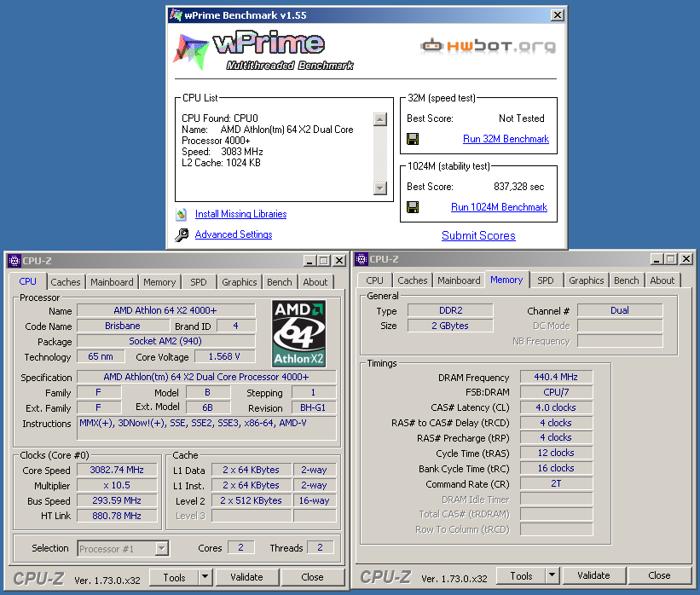Screen dimensions: 700x595
Task: Click CAS# Latency value 4.0 clocks
Action: point(556,407)
